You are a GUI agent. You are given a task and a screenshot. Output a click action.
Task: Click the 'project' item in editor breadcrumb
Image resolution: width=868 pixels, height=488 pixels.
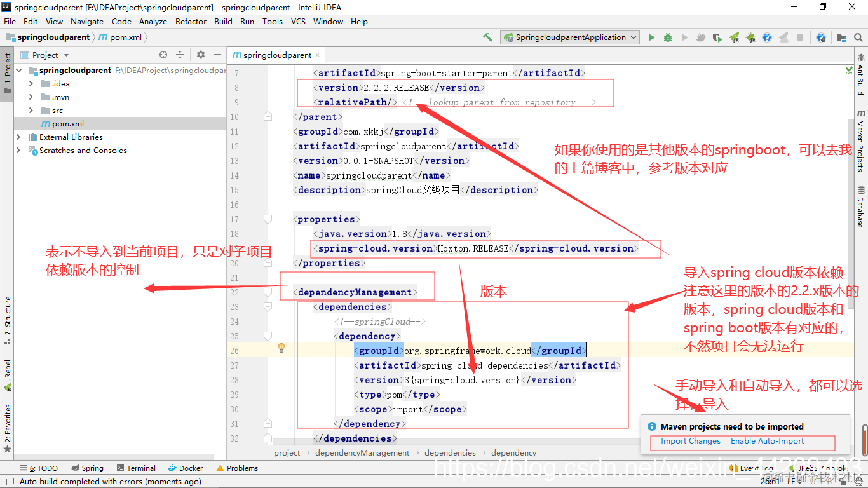coord(287,453)
